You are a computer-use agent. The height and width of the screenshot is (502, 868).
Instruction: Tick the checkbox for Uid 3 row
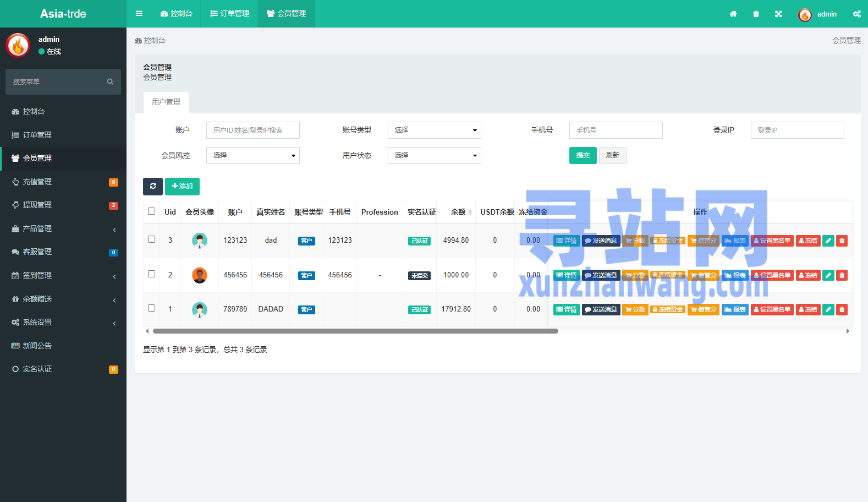151,239
